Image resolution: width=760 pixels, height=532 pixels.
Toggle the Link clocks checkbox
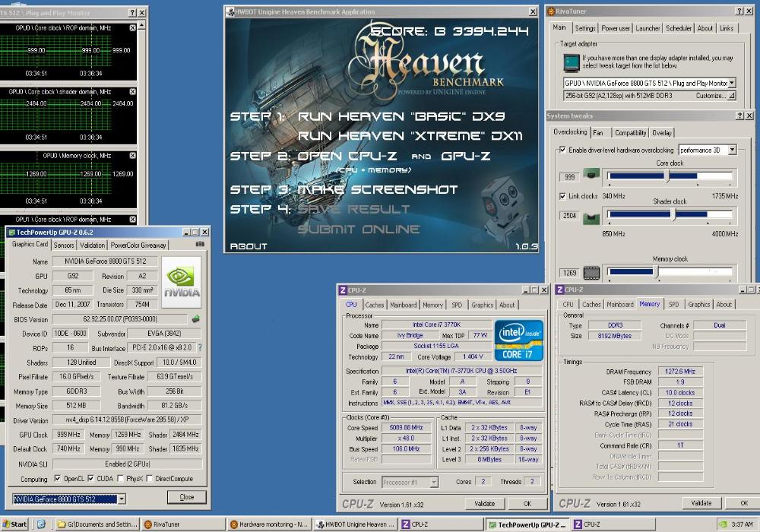pyautogui.click(x=562, y=196)
